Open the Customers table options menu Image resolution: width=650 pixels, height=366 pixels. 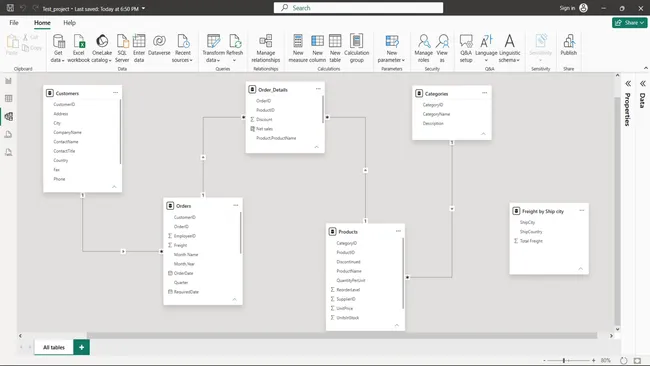(115, 93)
